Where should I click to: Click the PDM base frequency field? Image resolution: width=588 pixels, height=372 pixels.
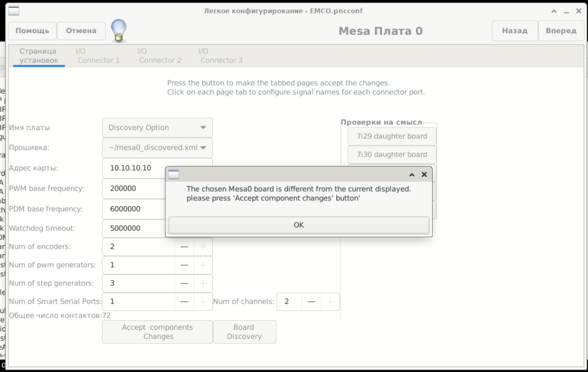click(134, 209)
